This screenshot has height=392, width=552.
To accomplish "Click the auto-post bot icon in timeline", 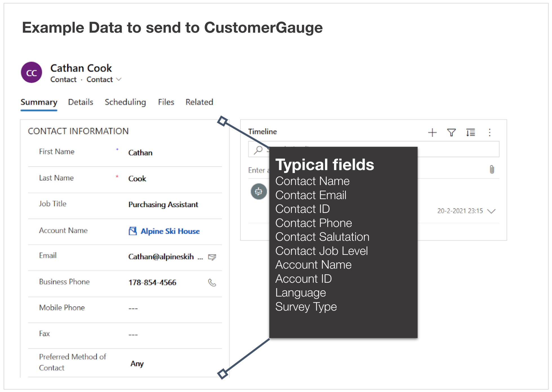I will [x=259, y=191].
